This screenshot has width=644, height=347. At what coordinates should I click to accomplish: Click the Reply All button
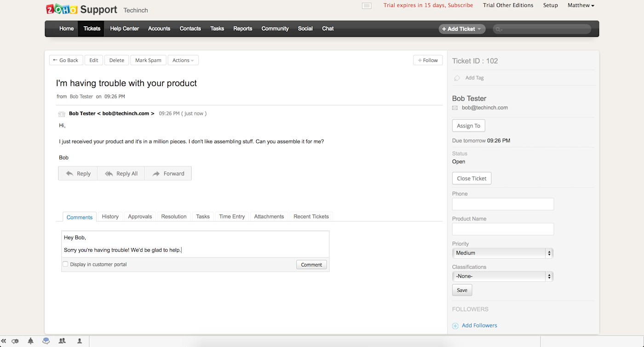tap(121, 173)
